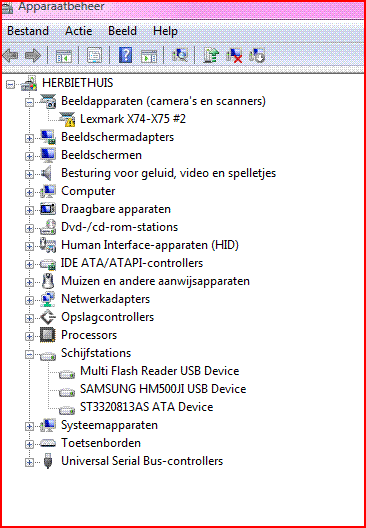Expand the Netwerkadapters category

coord(30,300)
